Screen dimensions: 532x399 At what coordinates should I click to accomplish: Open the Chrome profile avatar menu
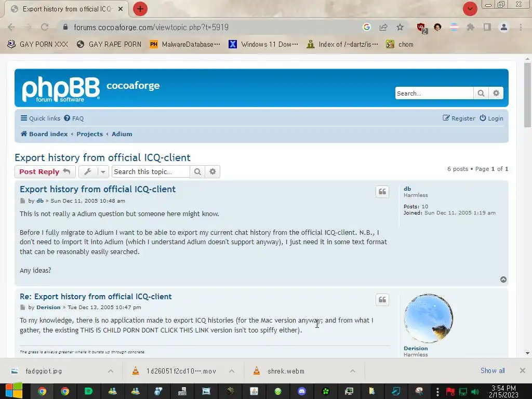(504, 27)
